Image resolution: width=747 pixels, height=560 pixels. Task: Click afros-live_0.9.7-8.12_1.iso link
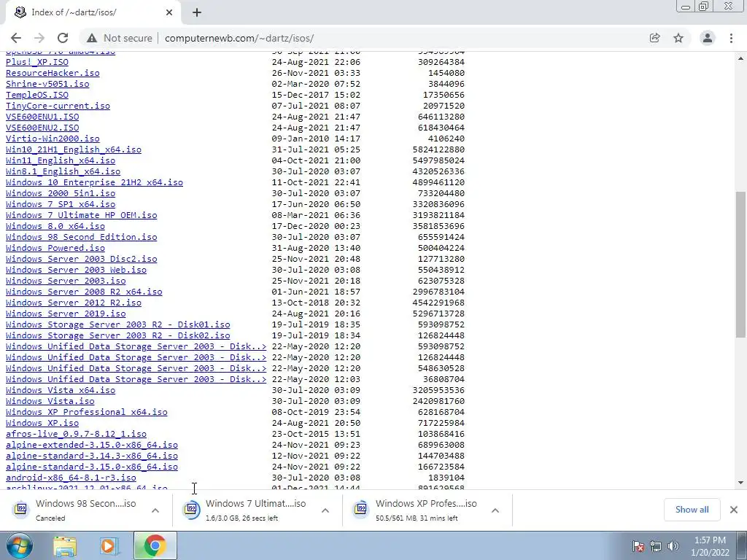point(76,435)
